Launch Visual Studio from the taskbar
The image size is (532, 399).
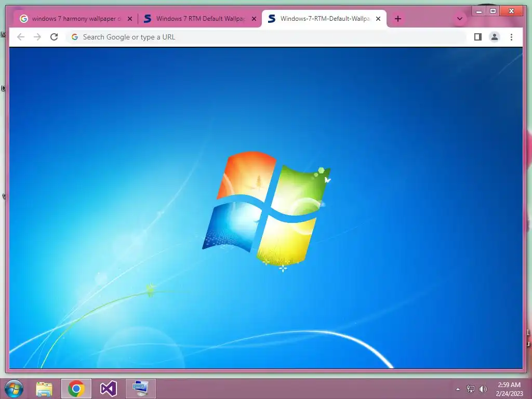[109, 389]
